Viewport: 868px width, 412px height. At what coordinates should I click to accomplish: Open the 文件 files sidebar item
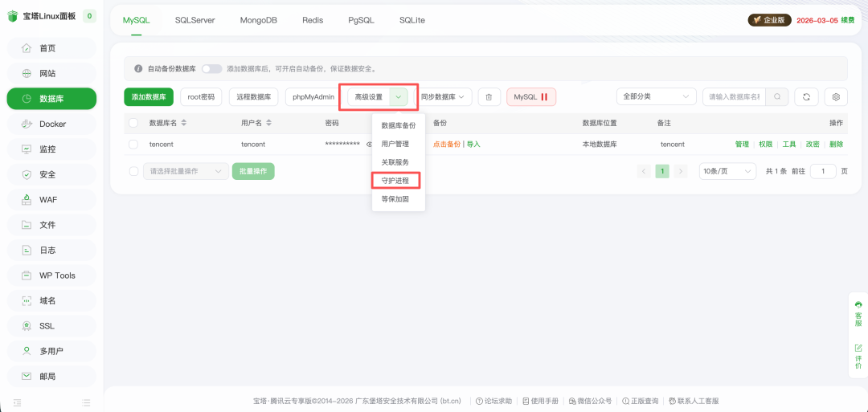coord(51,225)
